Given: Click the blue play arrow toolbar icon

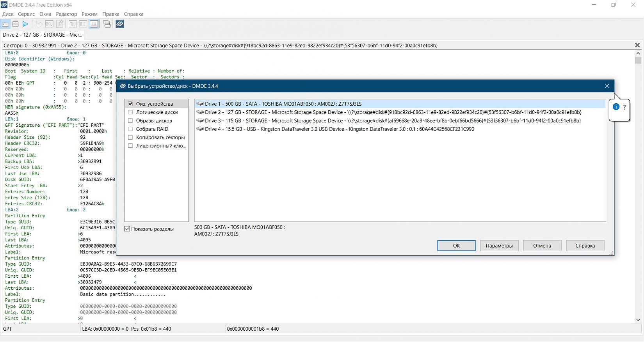Looking at the screenshot, I should coord(25,24).
